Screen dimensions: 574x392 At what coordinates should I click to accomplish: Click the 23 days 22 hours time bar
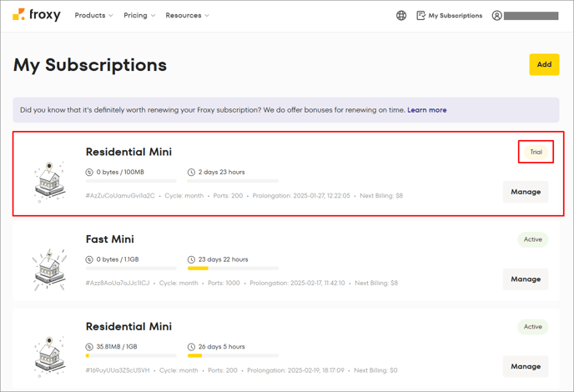click(x=233, y=269)
